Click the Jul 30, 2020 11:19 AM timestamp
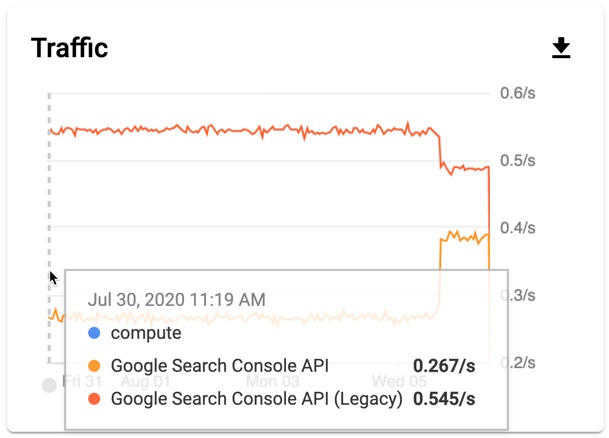This screenshot has height=438, width=609. 177,299
